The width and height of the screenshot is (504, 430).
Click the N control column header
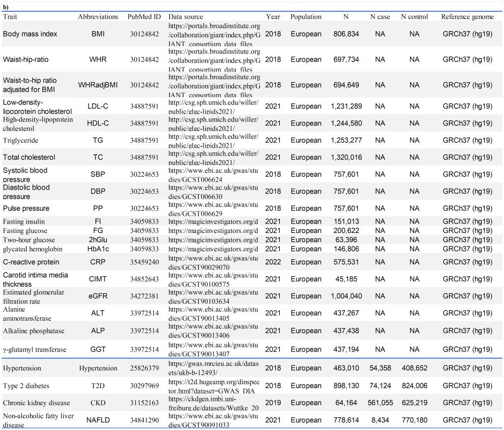(x=414, y=17)
